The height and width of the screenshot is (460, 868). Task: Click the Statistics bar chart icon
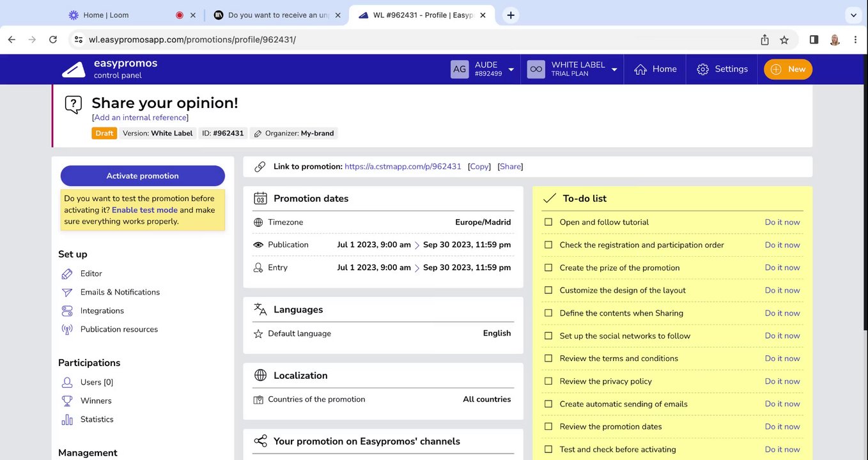(x=67, y=419)
